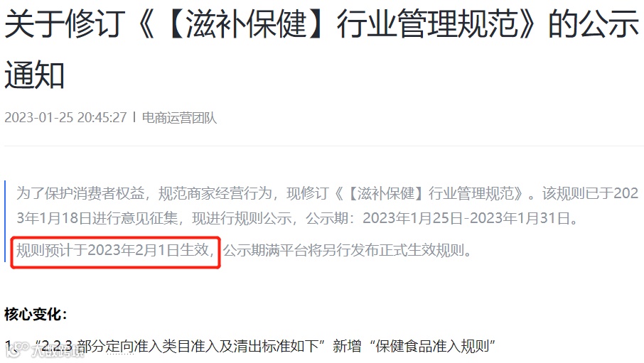Viewport: 644px width, 363px height.
Task: Click the 核心变化 heading
Action: pos(36,314)
